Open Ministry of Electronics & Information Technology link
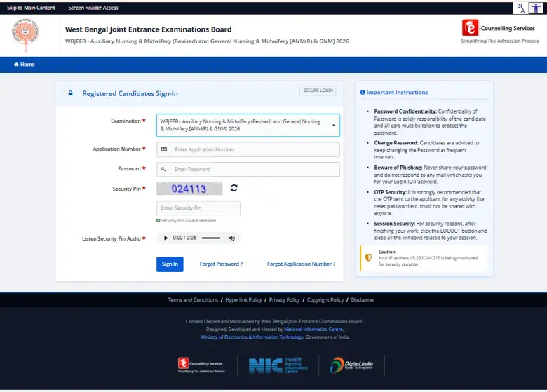The image size is (547, 392). coord(252,337)
